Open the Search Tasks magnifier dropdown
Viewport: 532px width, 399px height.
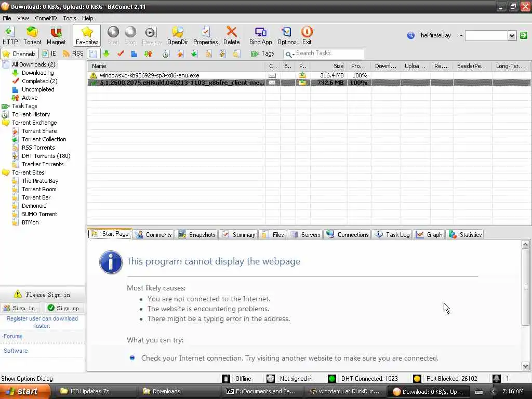289,54
